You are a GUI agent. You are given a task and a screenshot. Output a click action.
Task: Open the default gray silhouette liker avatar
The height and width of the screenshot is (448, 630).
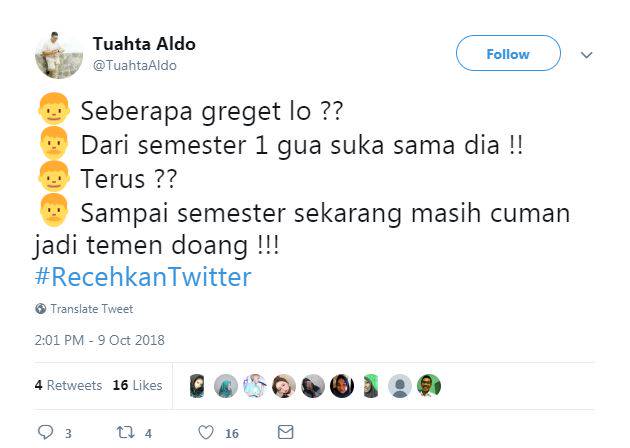tap(400, 386)
